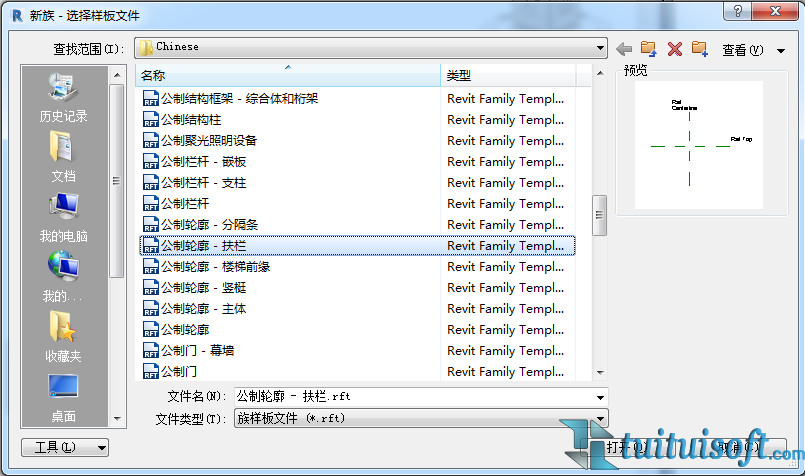Select 桌面 in the places sidebar
The height and width of the screenshot is (476, 805).
(64, 397)
